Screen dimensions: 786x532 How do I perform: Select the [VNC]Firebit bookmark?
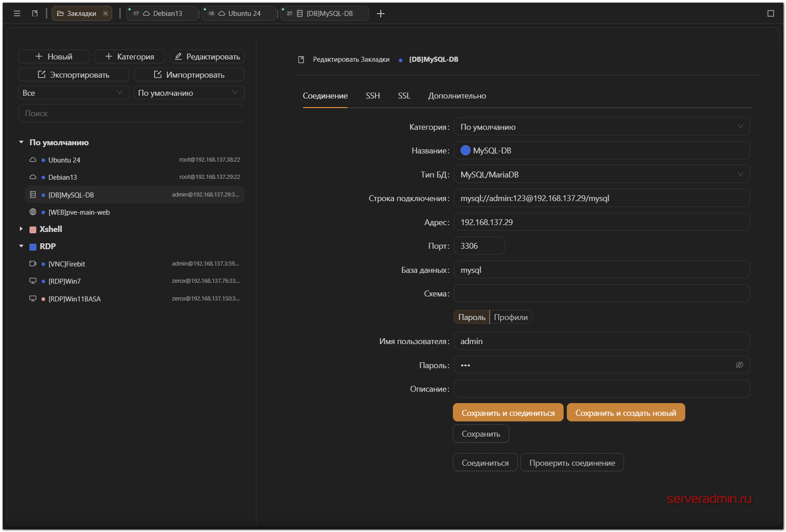(135, 264)
